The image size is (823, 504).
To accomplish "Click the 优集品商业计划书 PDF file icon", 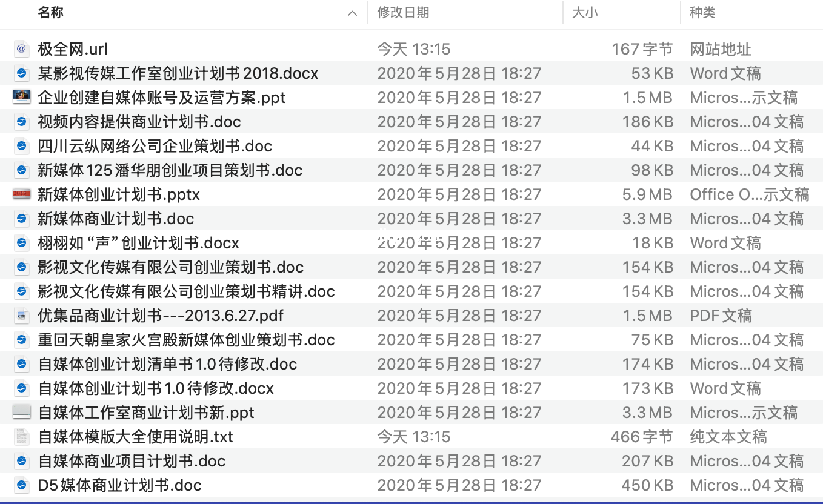I will pyautogui.click(x=22, y=316).
